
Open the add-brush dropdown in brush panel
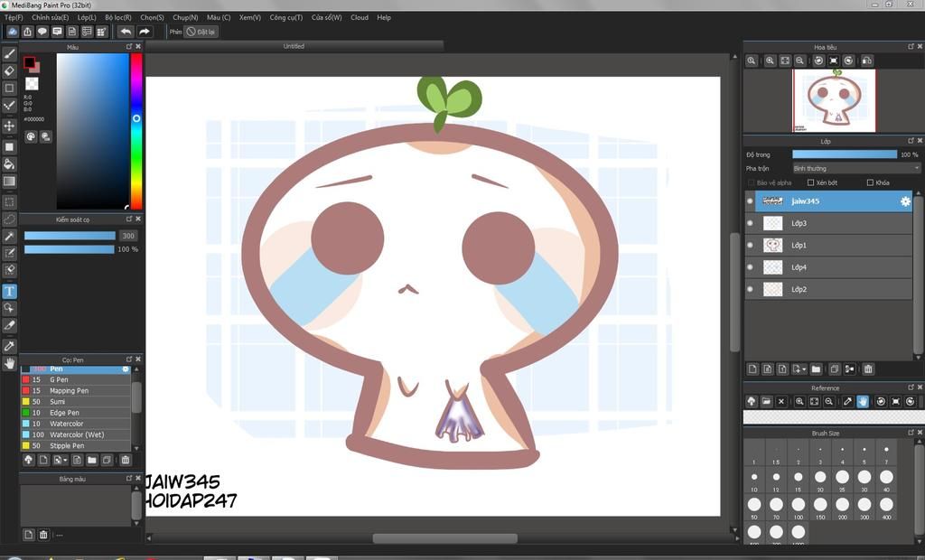click(61, 460)
